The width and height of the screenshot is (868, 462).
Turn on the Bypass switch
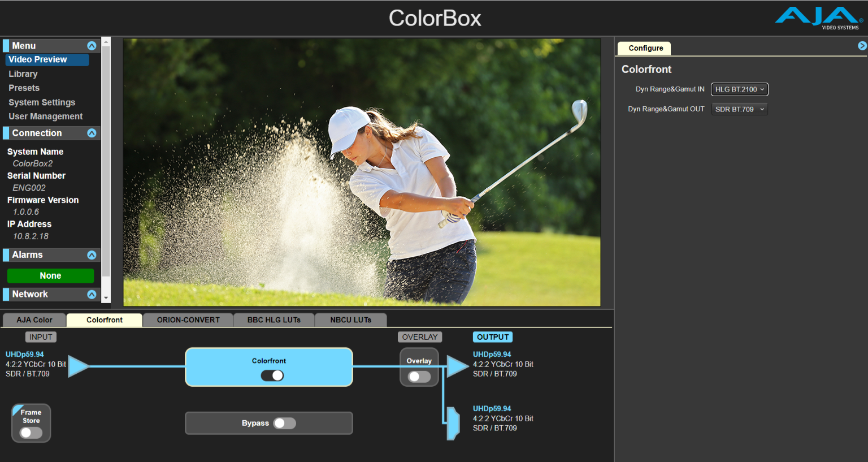pyautogui.click(x=284, y=424)
